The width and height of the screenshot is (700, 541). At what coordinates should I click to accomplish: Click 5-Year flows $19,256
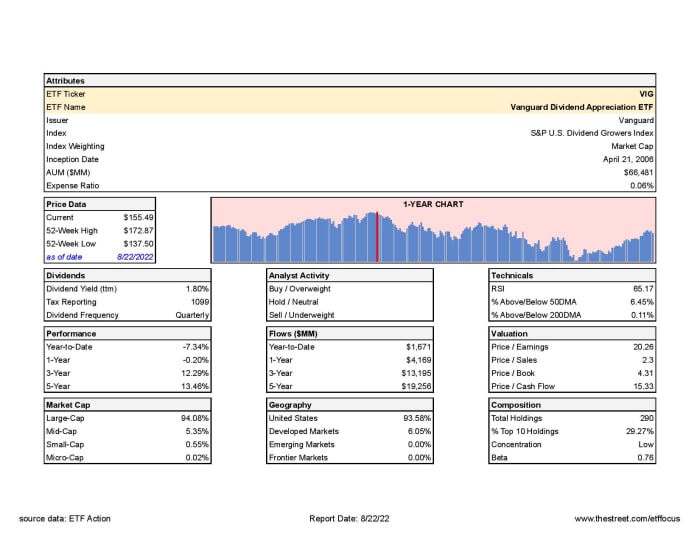416,387
